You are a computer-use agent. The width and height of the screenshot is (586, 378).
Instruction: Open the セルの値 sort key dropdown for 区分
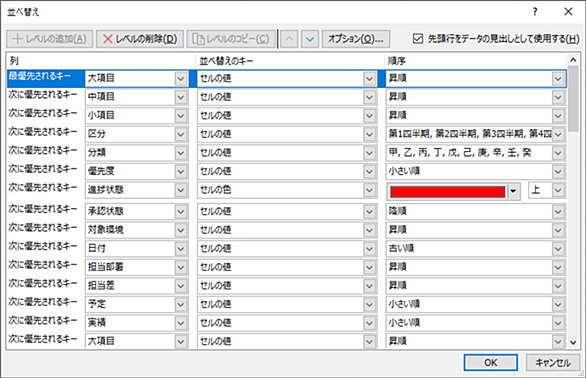coord(369,134)
